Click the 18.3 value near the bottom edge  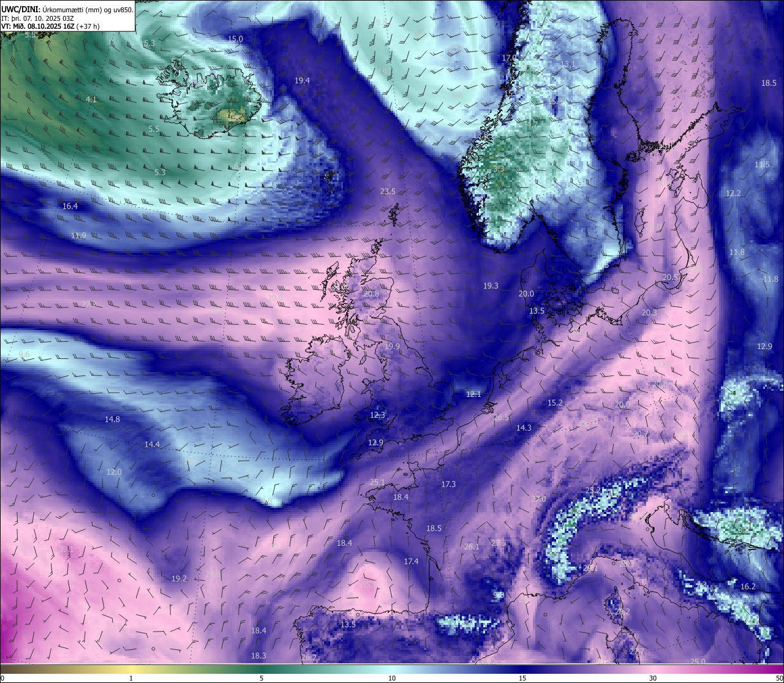point(258,655)
